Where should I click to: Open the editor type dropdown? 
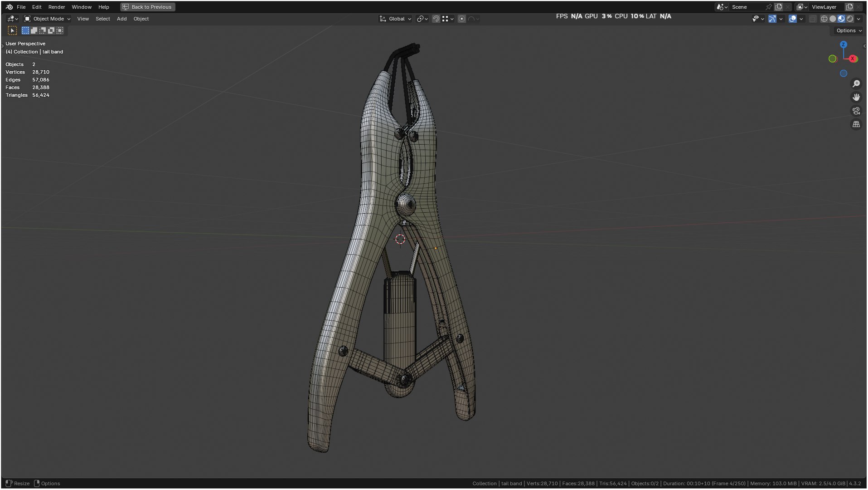point(12,19)
